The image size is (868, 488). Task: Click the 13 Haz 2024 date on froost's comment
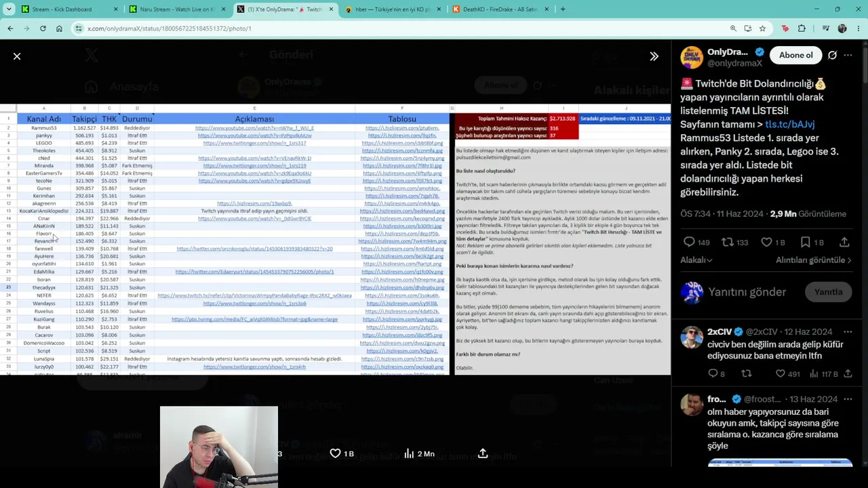point(814,399)
